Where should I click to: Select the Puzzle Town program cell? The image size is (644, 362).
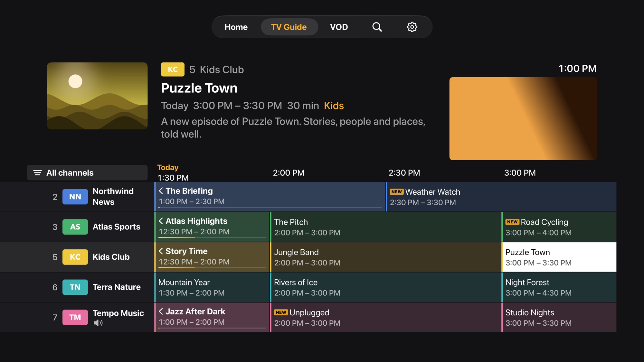(559, 257)
